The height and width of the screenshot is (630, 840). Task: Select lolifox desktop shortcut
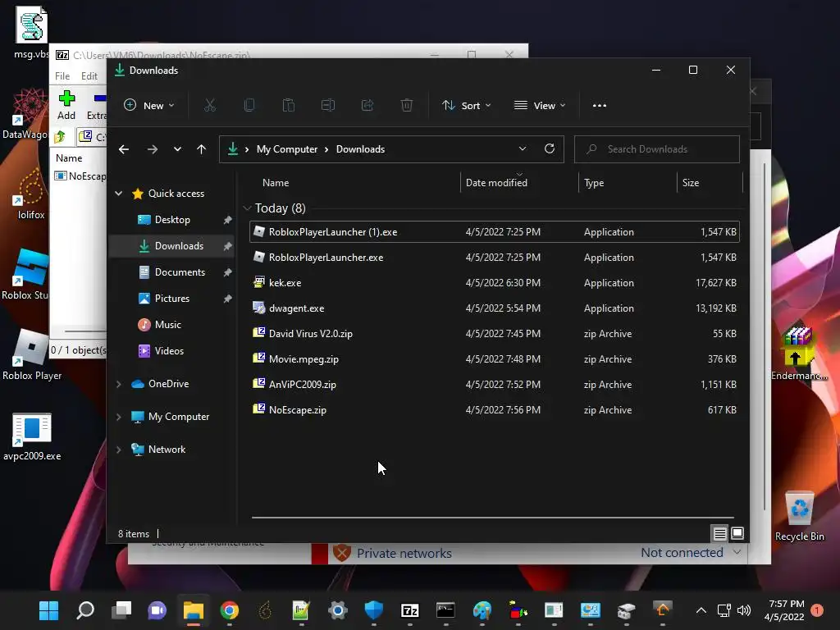[x=31, y=194]
